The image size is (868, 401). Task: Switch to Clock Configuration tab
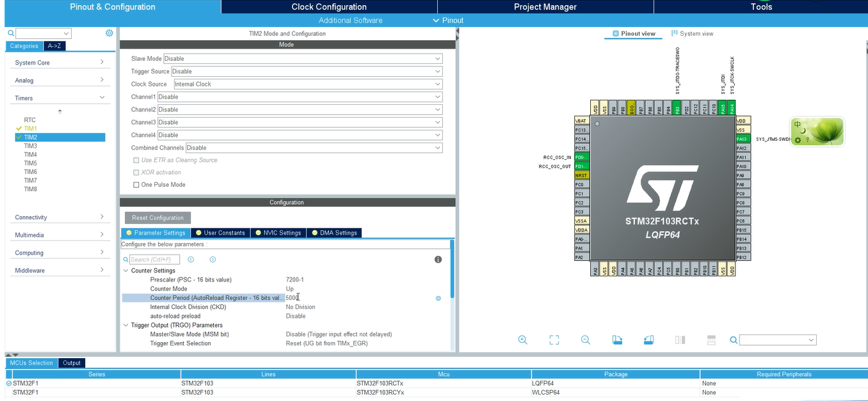click(329, 7)
